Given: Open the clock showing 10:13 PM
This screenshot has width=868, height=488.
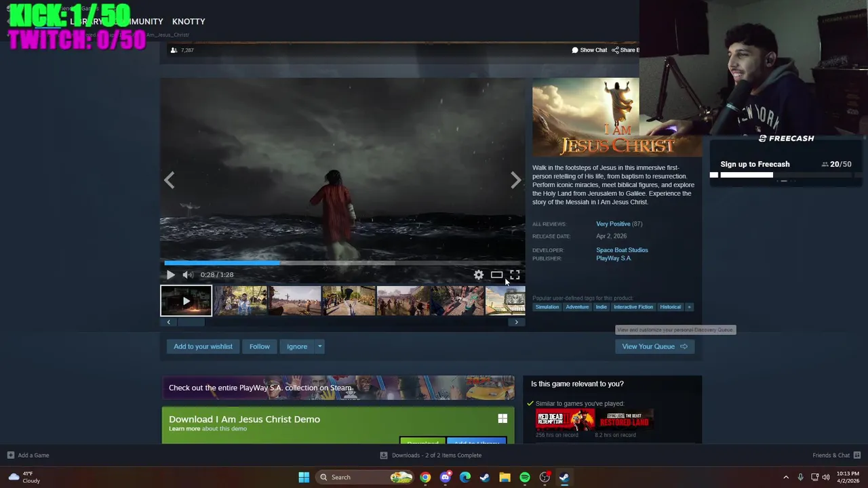Looking at the screenshot, I should pyautogui.click(x=848, y=477).
